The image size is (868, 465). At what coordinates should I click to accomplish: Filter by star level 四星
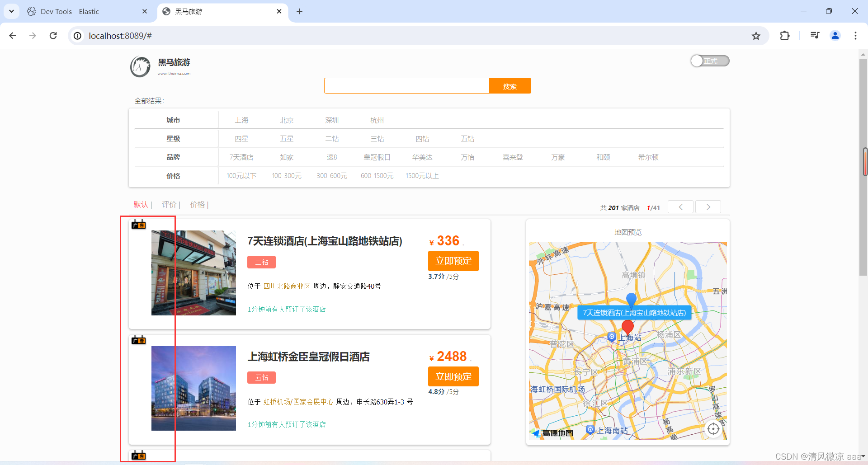[x=241, y=139]
